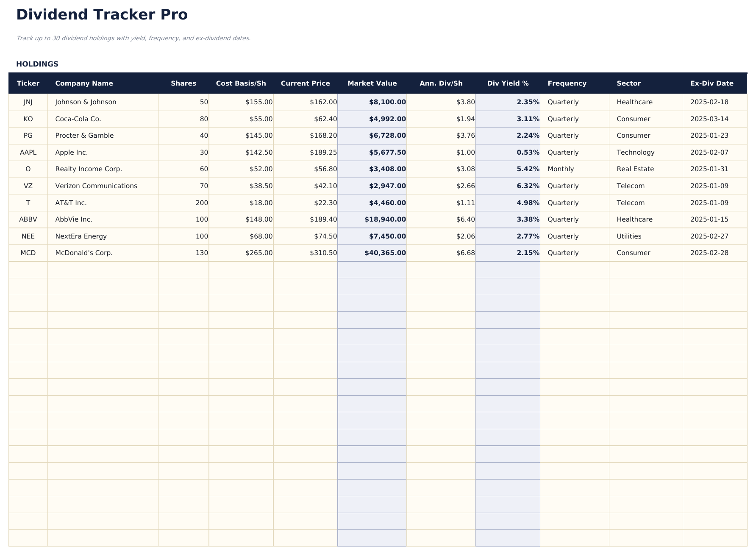This screenshot has height=555, width=756.
Task: Click the Ex-Div Date column header
Action: tap(712, 83)
